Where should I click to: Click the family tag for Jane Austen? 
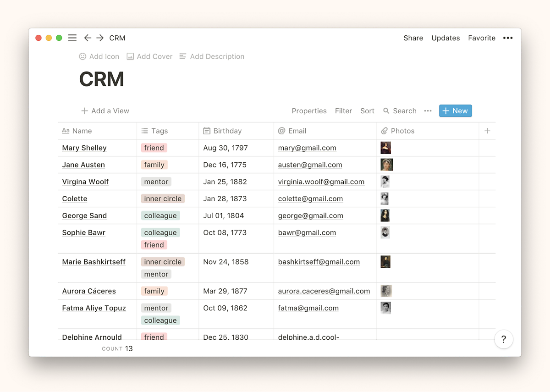coord(154,165)
